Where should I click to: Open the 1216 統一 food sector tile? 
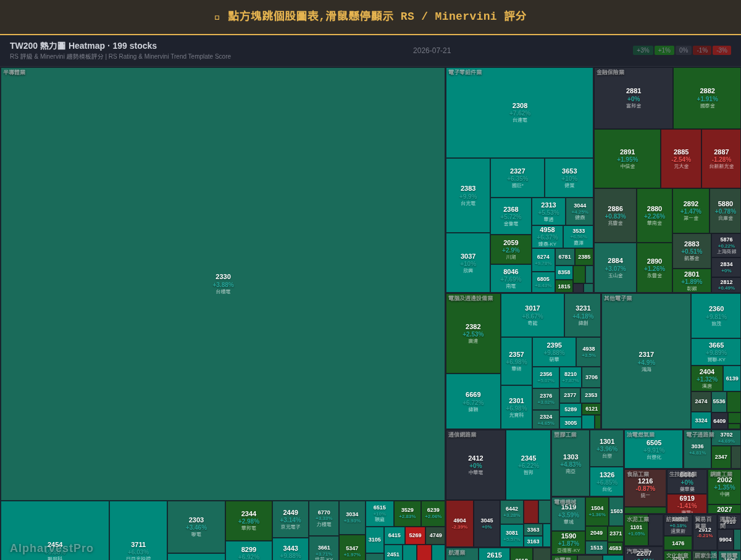click(645, 488)
